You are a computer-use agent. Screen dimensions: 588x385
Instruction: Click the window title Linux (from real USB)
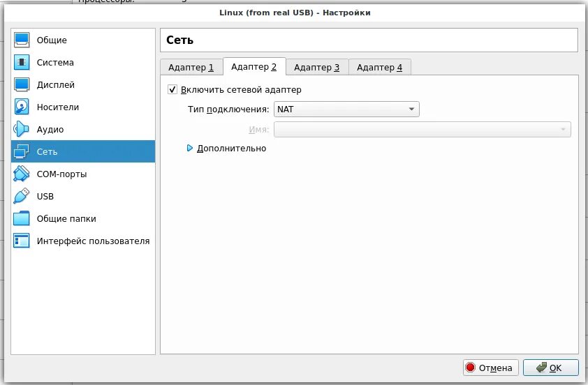[x=266, y=13]
